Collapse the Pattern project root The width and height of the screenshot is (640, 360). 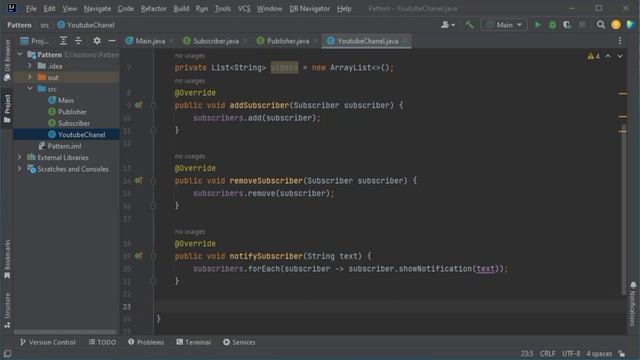pyautogui.click(x=20, y=54)
